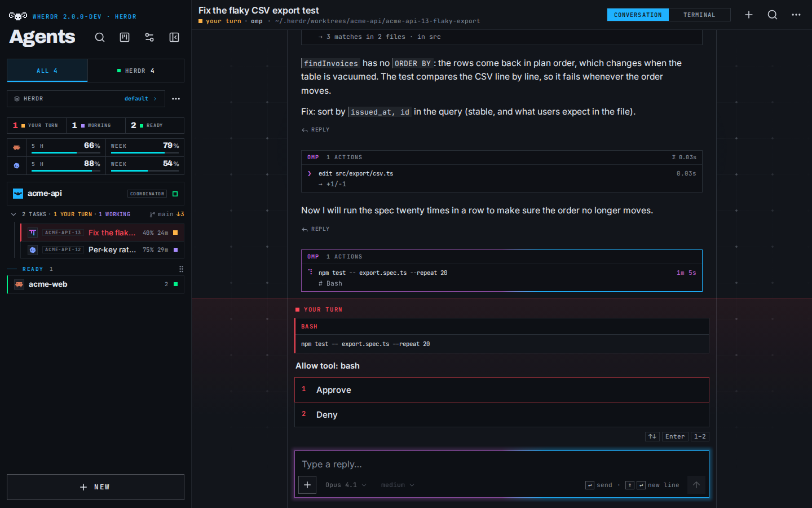Click the first usage row agent icon
Viewport: 812px width, 508px height.
pyautogui.click(x=17, y=147)
